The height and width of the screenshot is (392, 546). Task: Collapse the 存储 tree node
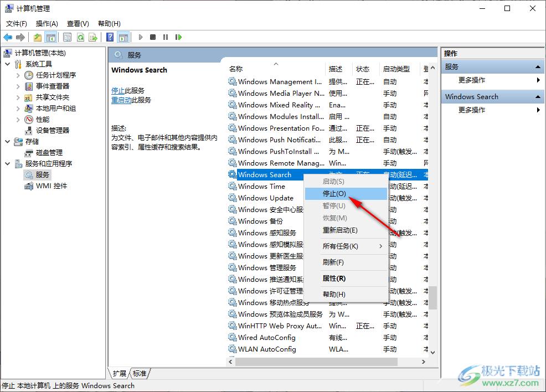click(x=7, y=142)
